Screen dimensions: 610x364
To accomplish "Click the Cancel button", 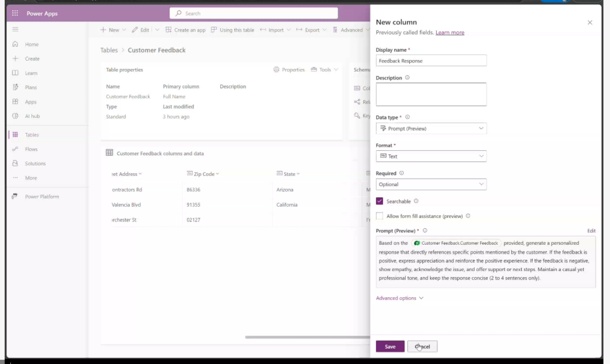I will (x=422, y=347).
